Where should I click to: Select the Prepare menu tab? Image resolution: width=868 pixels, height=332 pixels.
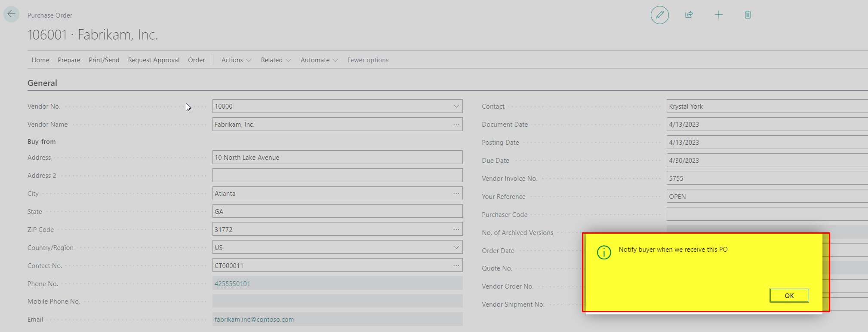(x=69, y=60)
